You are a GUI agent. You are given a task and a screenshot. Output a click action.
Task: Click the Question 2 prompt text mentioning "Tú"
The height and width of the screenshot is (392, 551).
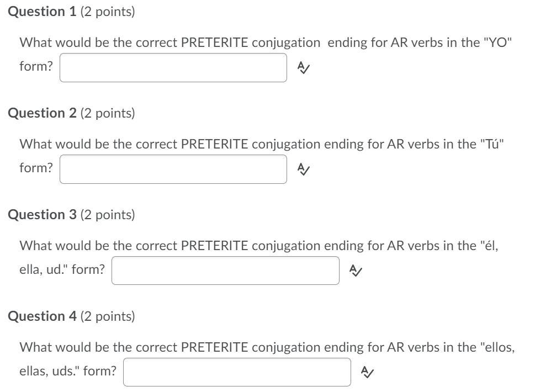click(262, 144)
